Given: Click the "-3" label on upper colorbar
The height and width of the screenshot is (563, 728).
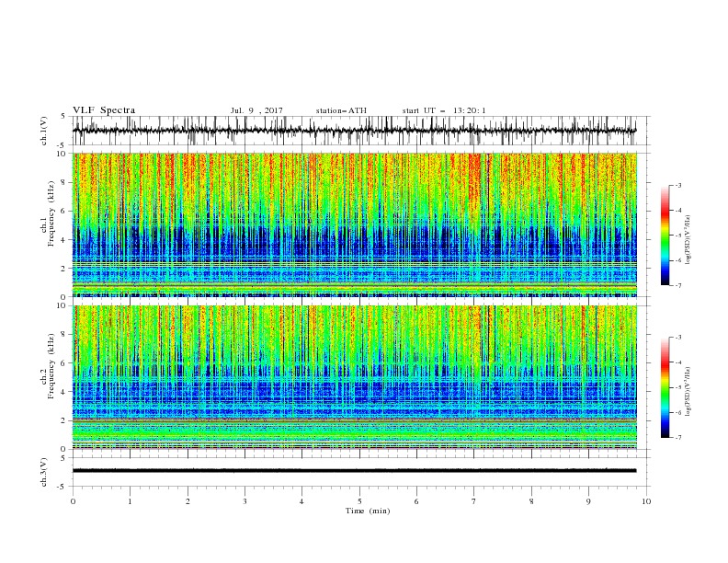Looking at the screenshot, I should (678, 185).
